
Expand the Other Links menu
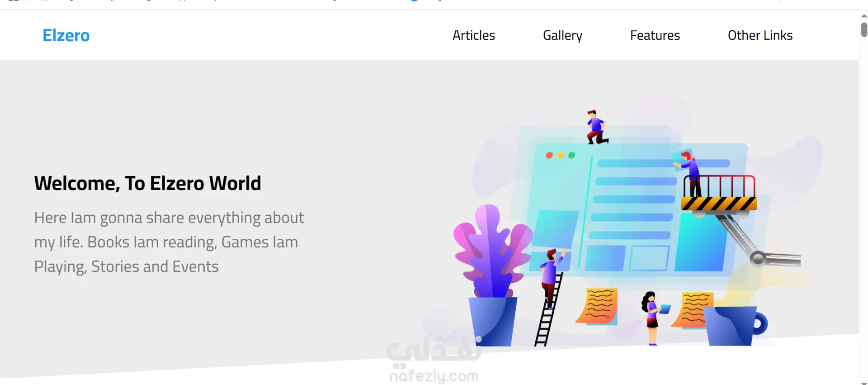(x=760, y=35)
